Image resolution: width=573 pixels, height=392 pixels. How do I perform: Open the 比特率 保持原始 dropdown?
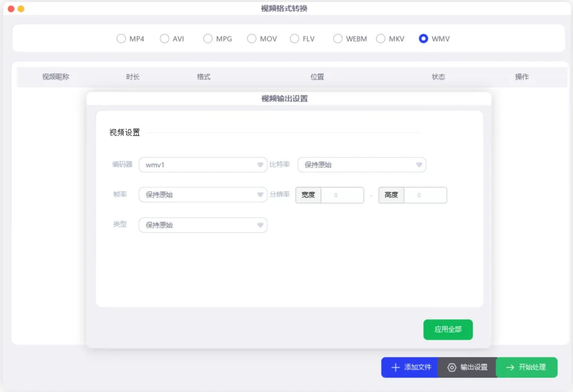point(361,165)
